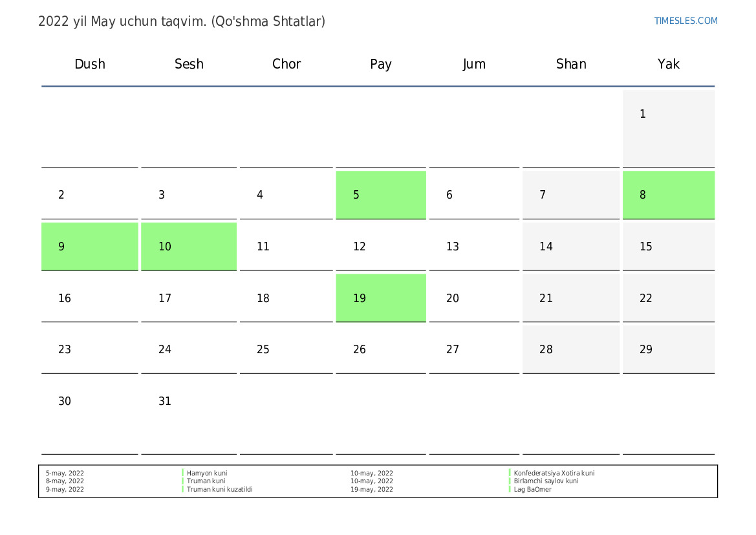The height and width of the screenshot is (535, 756).
Task: Click the 'Truman kuni kuzatildi' legend entry
Action: 219,490
